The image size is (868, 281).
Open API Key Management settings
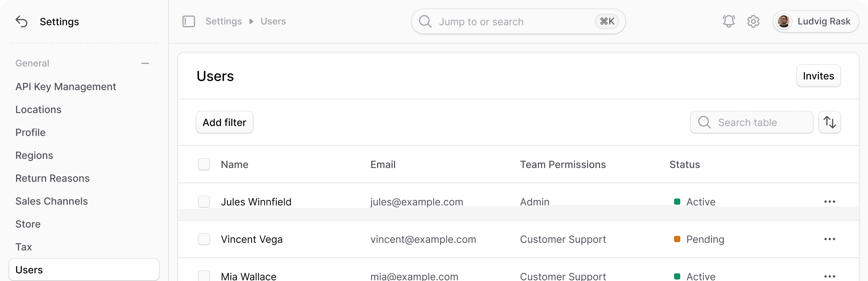66,87
